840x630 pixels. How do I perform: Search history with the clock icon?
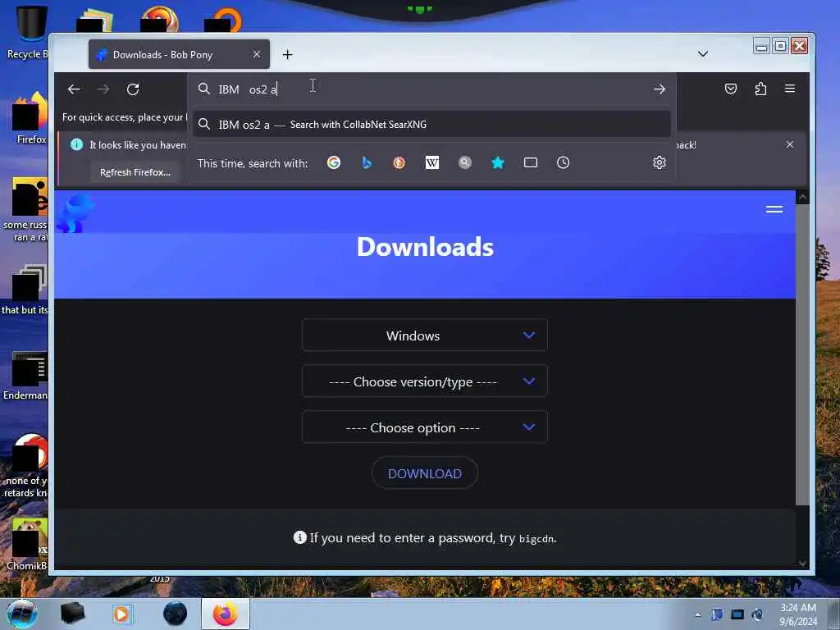pos(563,163)
